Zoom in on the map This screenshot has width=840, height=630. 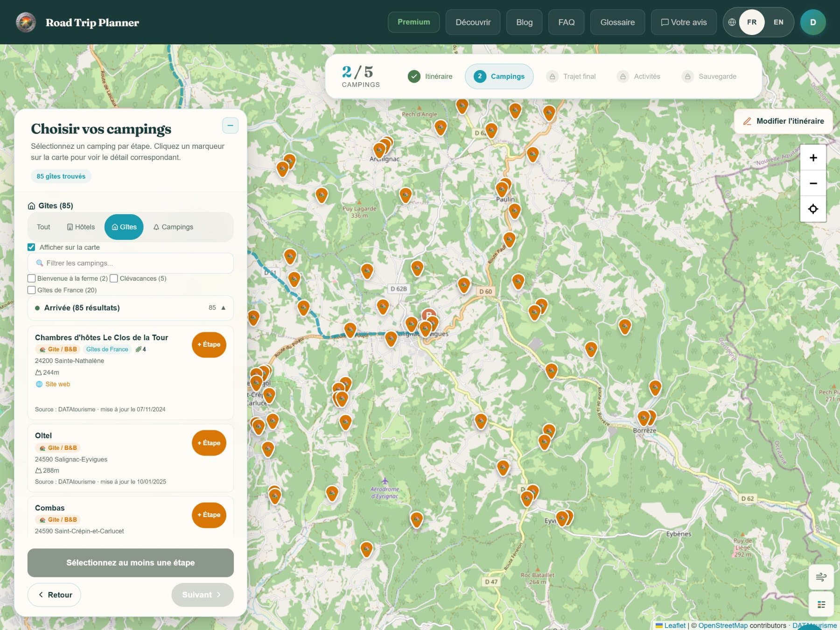click(x=813, y=158)
